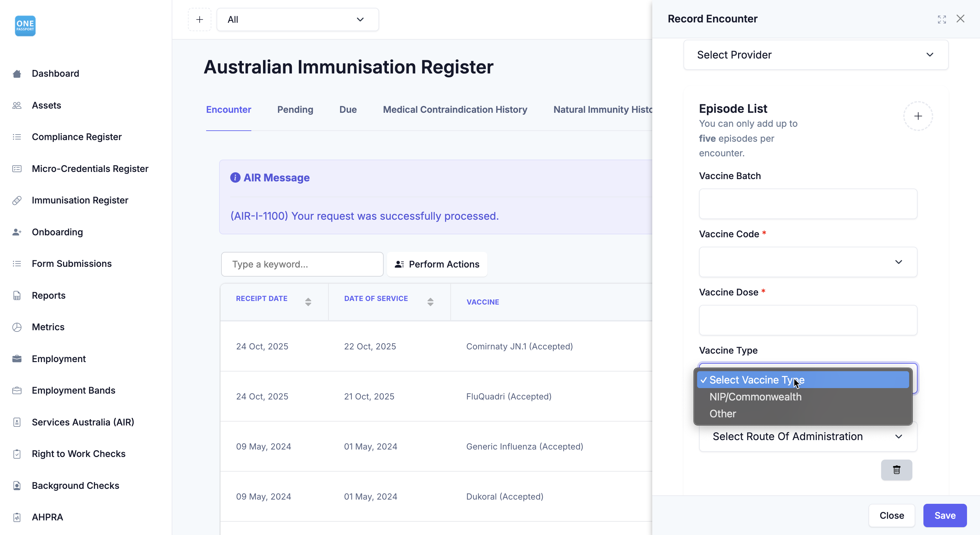This screenshot has width=980, height=535.
Task: Select the Dukoral (Accepted) row
Action: (x=436, y=497)
